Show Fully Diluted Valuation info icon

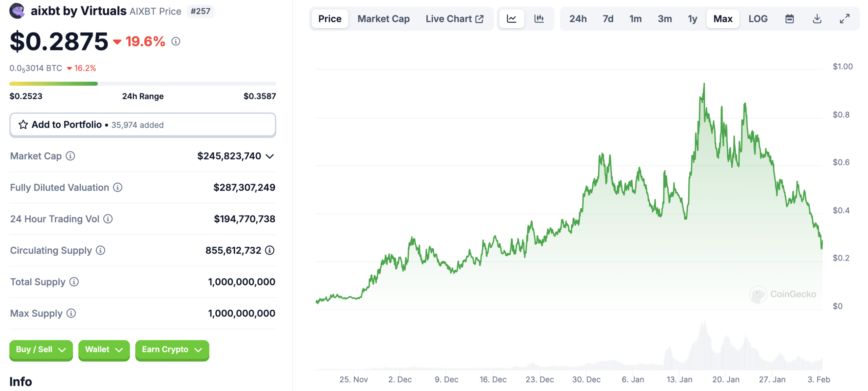pyautogui.click(x=118, y=187)
